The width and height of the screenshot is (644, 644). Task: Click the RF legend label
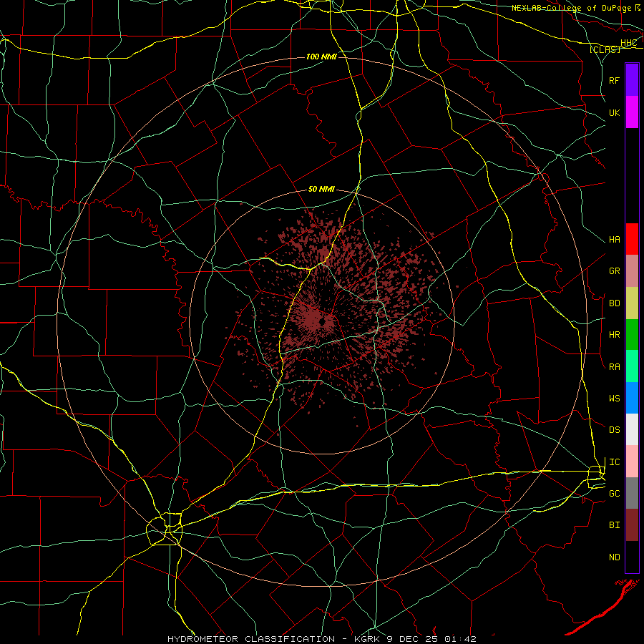tap(615, 80)
